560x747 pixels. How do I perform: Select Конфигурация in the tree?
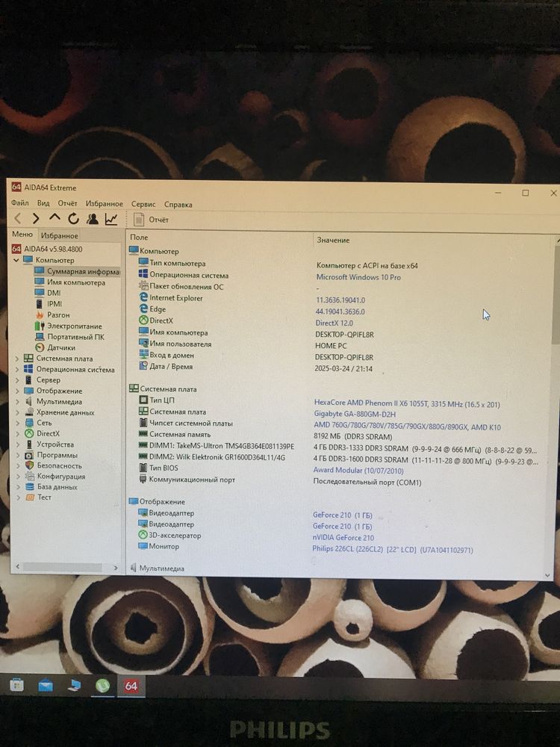[x=55, y=476]
